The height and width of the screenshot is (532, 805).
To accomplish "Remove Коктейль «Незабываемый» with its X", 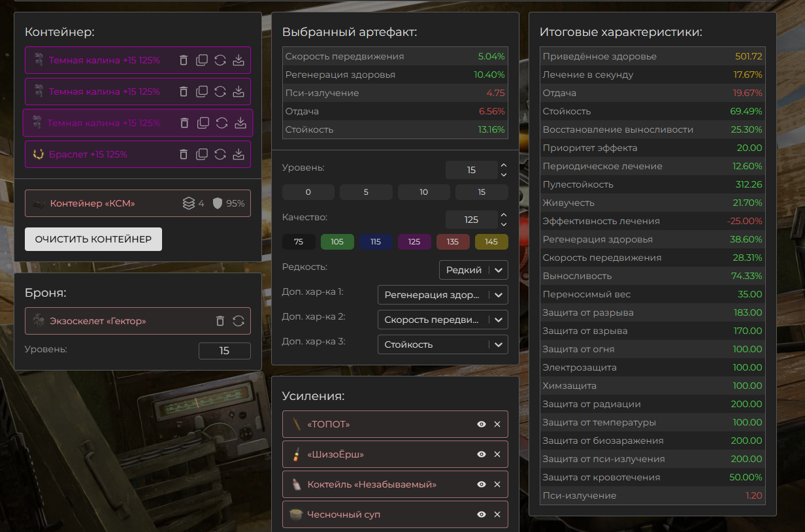I will (x=497, y=484).
